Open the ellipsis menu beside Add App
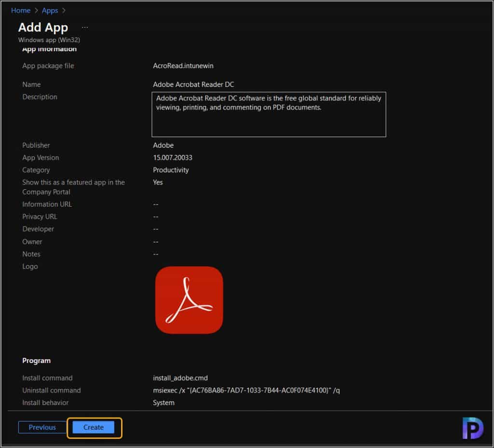This screenshot has height=448, width=494. click(x=85, y=28)
